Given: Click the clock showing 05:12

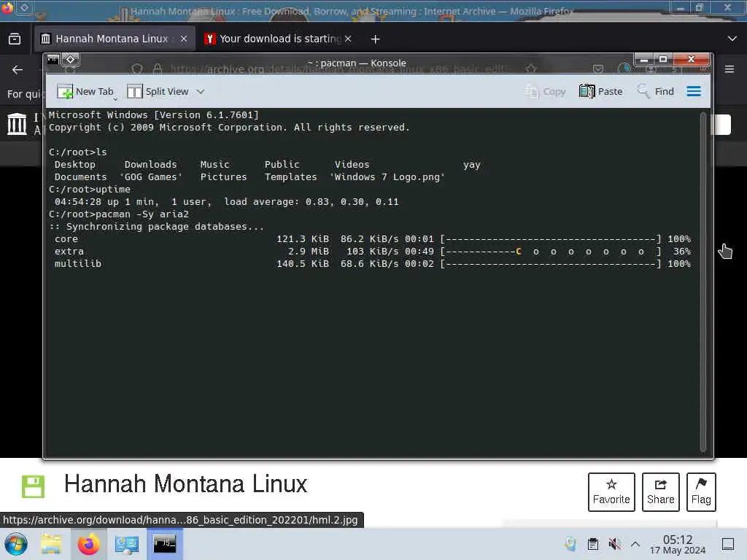Looking at the screenshot, I should pyautogui.click(x=678, y=544).
